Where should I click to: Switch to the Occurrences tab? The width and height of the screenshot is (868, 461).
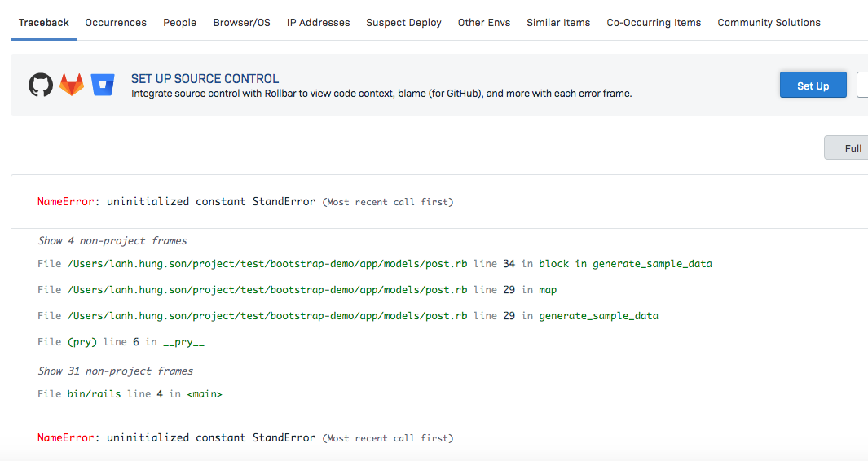[116, 23]
